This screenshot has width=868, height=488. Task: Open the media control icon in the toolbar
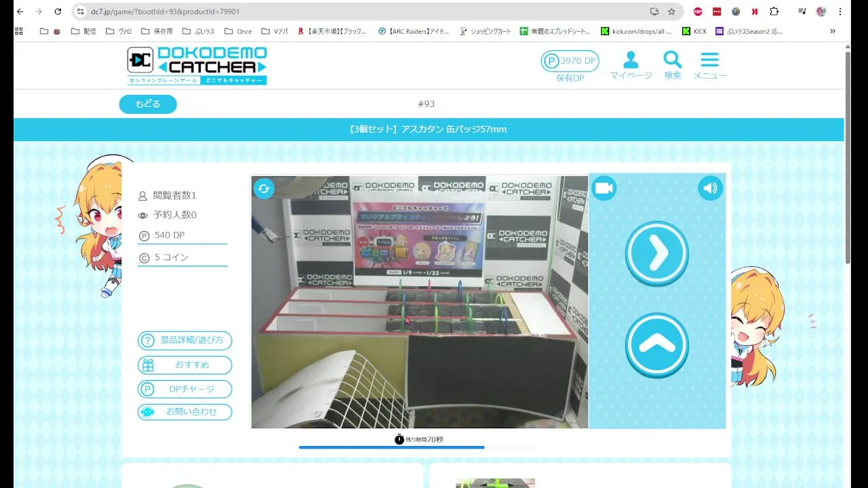point(802,12)
